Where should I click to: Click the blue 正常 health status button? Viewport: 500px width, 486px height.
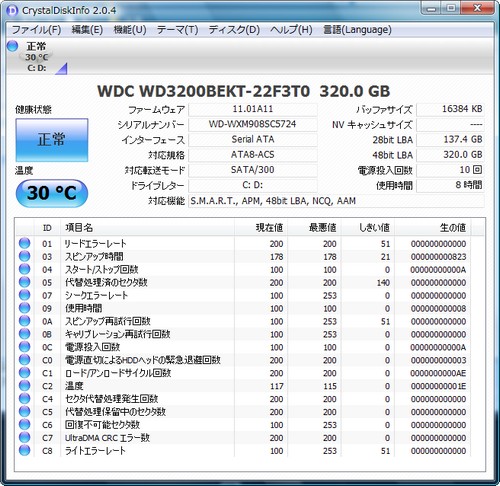52,140
